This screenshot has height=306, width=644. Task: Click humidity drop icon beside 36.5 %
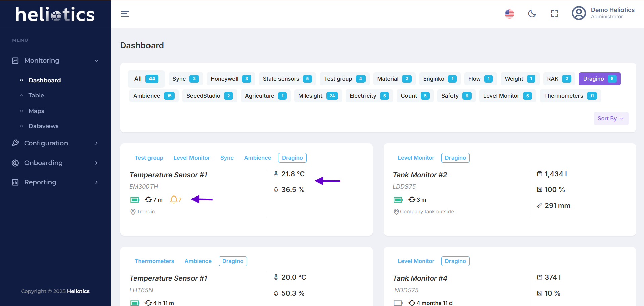point(276,190)
